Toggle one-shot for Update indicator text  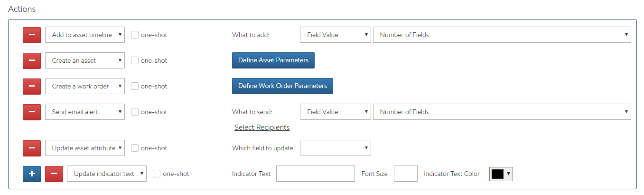coord(157,174)
